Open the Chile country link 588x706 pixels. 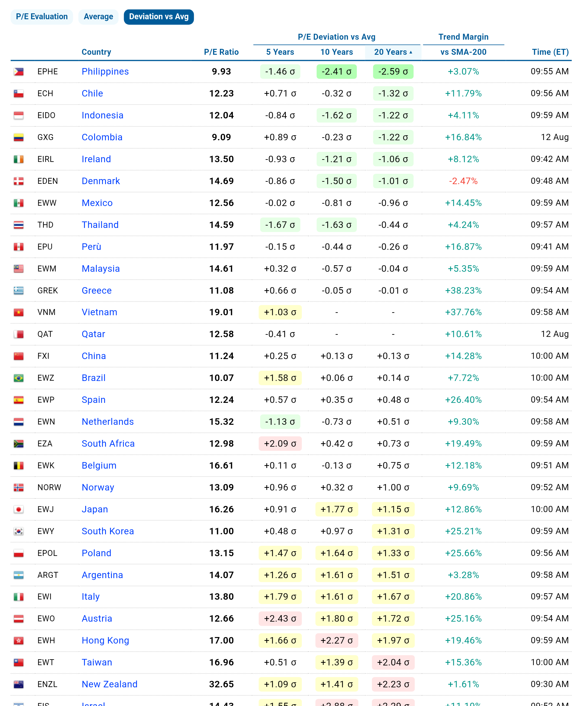[92, 94]
